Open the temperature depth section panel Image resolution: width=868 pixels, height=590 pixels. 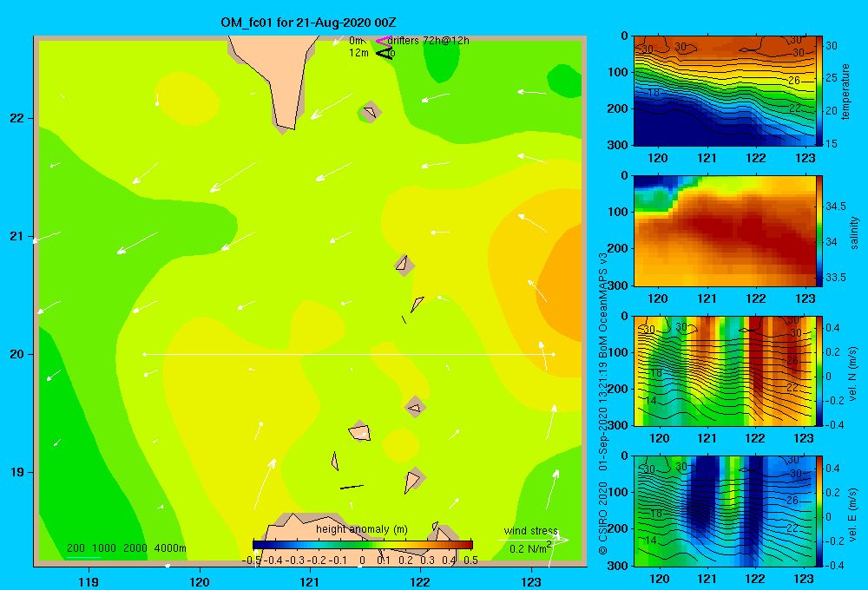point(724,91)
